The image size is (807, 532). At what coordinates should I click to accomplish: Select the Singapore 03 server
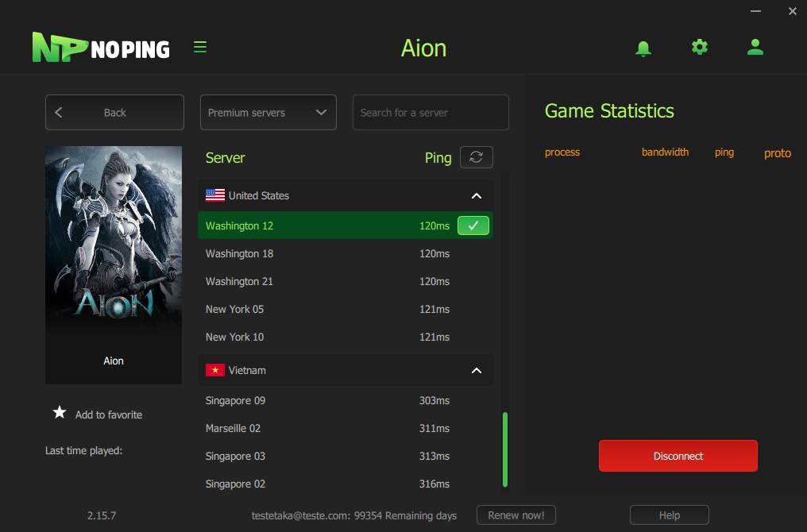point(346,456)
